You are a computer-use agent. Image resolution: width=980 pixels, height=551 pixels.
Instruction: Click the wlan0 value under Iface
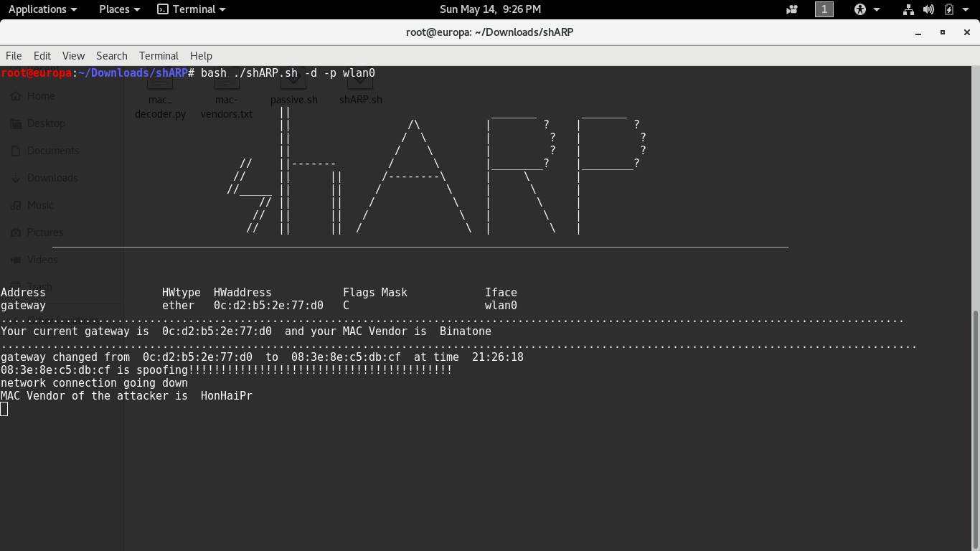501,306
